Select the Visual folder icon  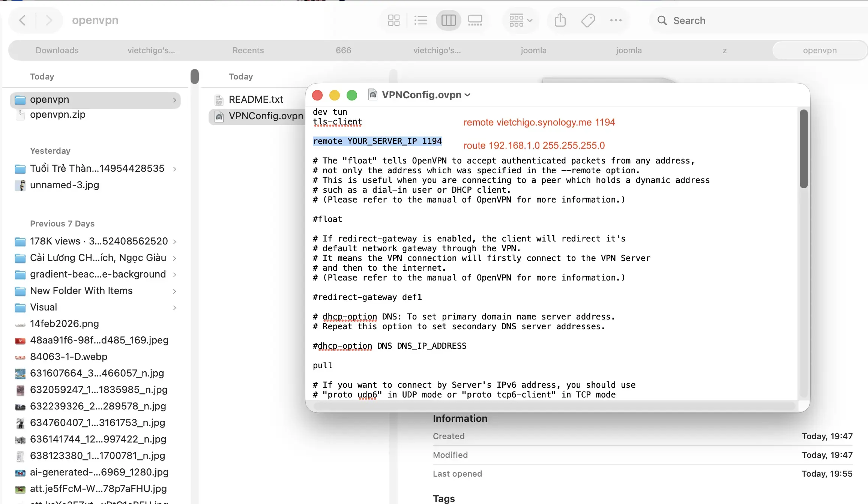tap(20, 307)
